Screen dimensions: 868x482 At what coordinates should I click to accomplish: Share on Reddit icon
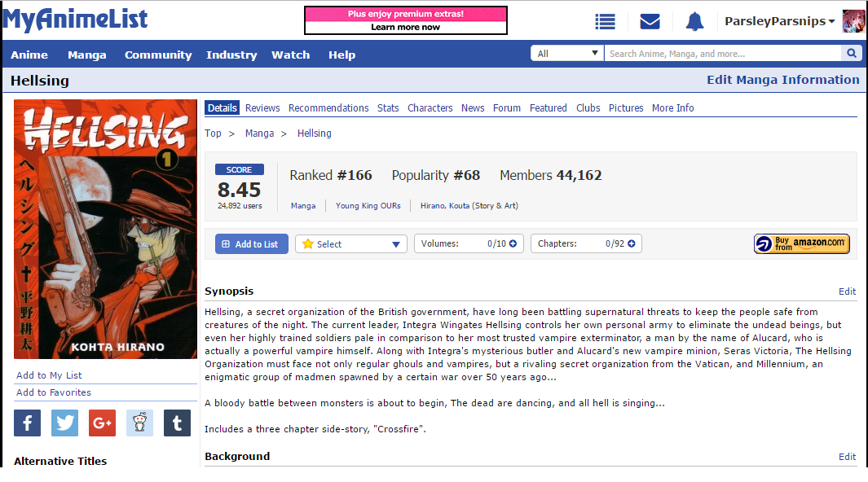139,423
